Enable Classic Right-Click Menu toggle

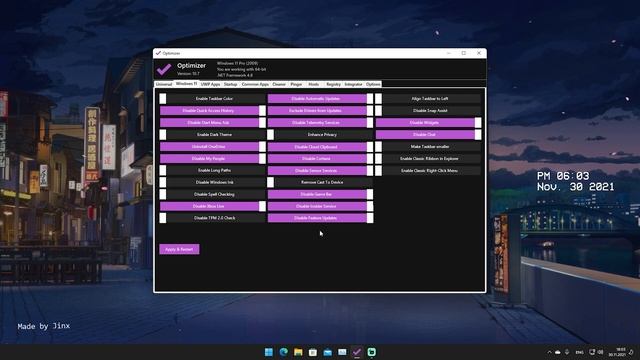(x=428, y=170)
